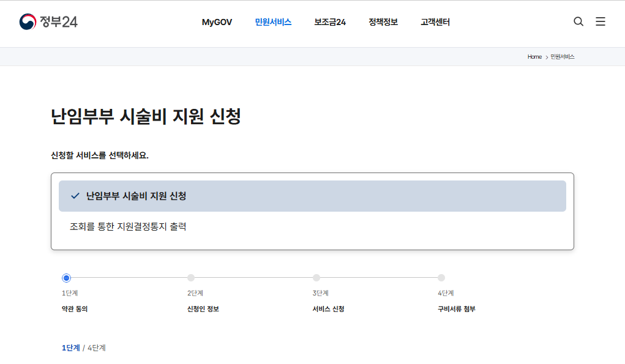
Task: Click the 난임부부 시술비 지원 신청 page heading
Action: [146, 116]
